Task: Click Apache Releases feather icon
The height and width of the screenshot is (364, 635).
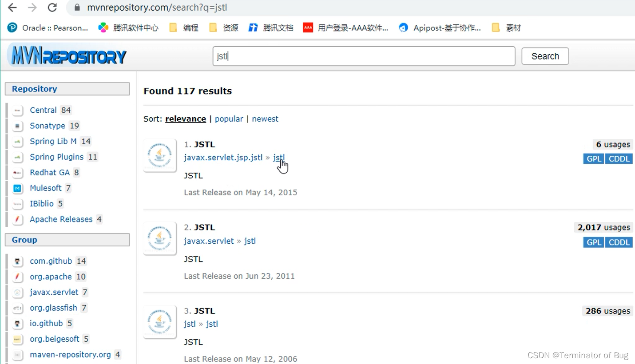Action: pyautogui.click(x=17, y=219)
